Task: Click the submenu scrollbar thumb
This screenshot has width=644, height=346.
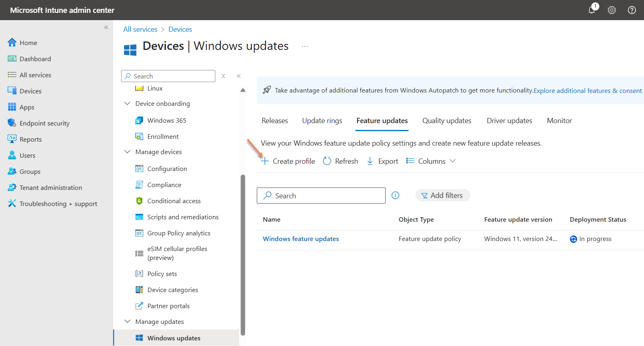Action: [x=243, y=254]
